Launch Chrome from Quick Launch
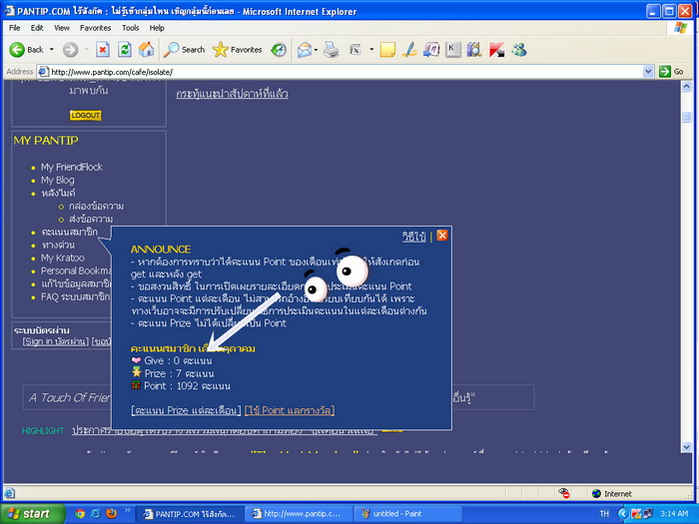Screen dimensions: 699x524 (x=80, y=514)
